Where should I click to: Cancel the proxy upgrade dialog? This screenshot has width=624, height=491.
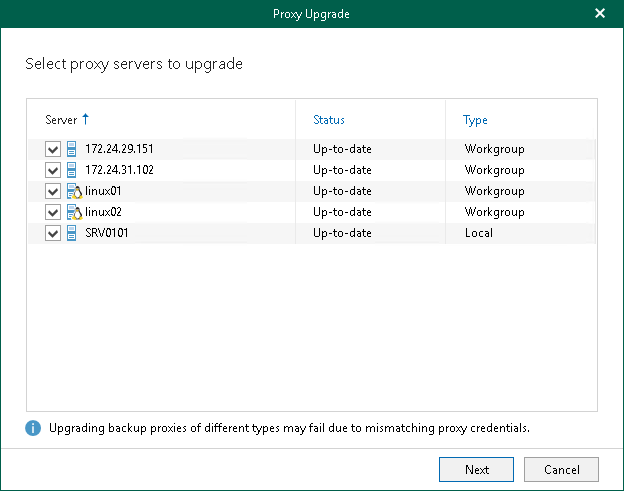(561, 470)
